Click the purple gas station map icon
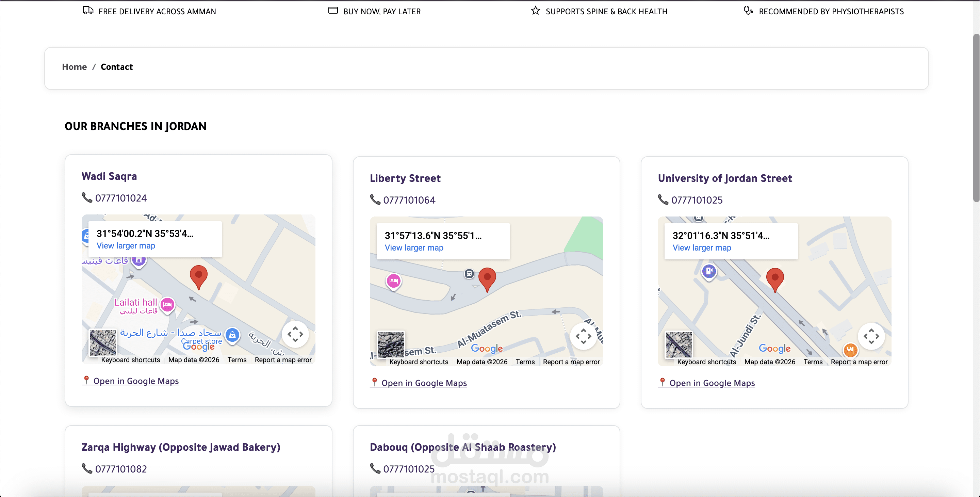980x497 pixels. point(709,271)
